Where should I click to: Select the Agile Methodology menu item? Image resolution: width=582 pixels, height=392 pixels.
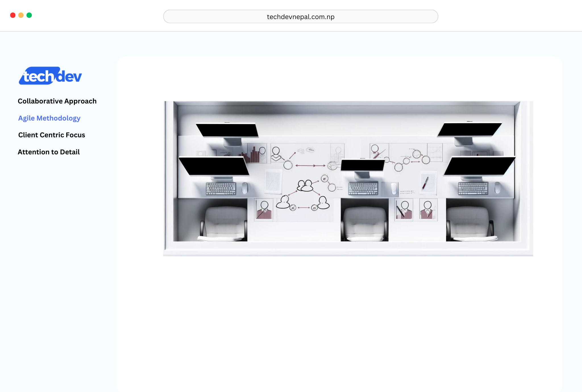pyautogui.click(x=49, y=118)
